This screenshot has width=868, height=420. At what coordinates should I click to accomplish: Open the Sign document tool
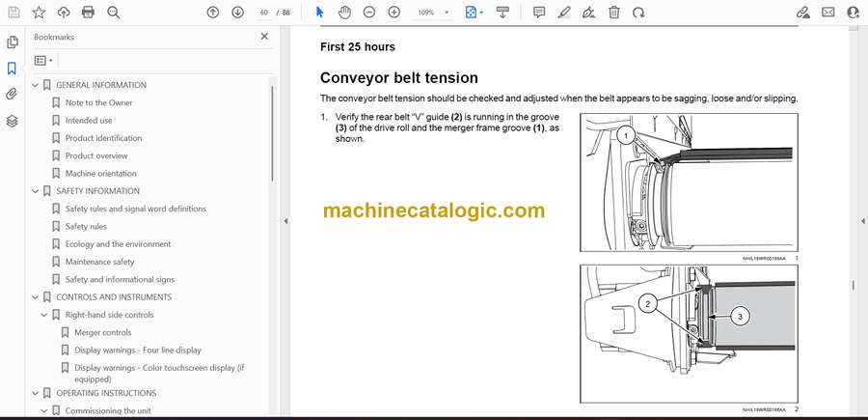click(x=589, y=13)
